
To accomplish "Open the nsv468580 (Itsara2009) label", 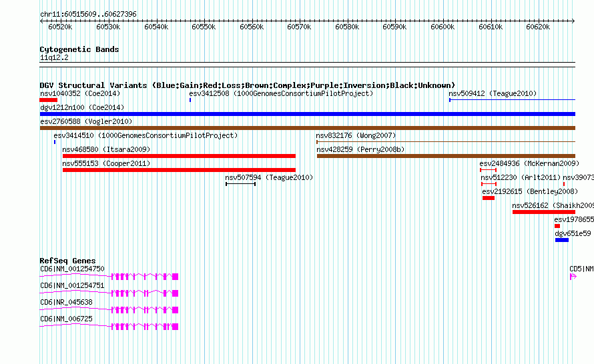I will coord(106,149).
